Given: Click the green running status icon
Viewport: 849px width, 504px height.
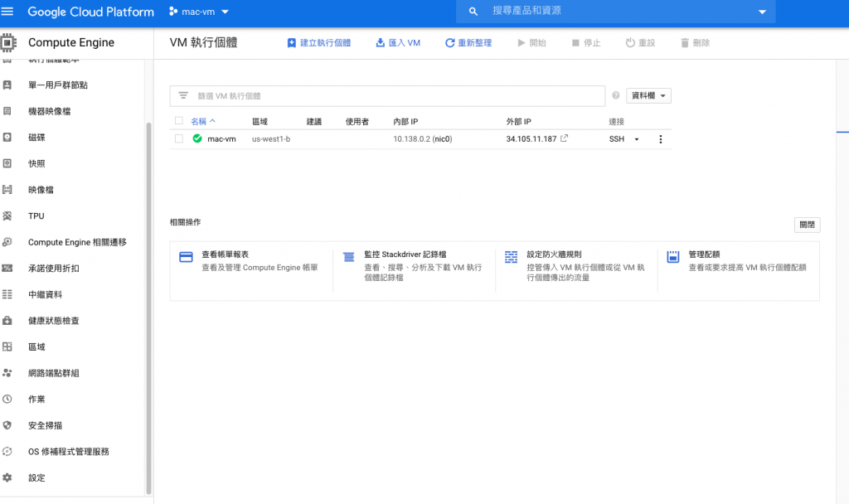Looking at the screenshot, I should [x=197, y=138].
